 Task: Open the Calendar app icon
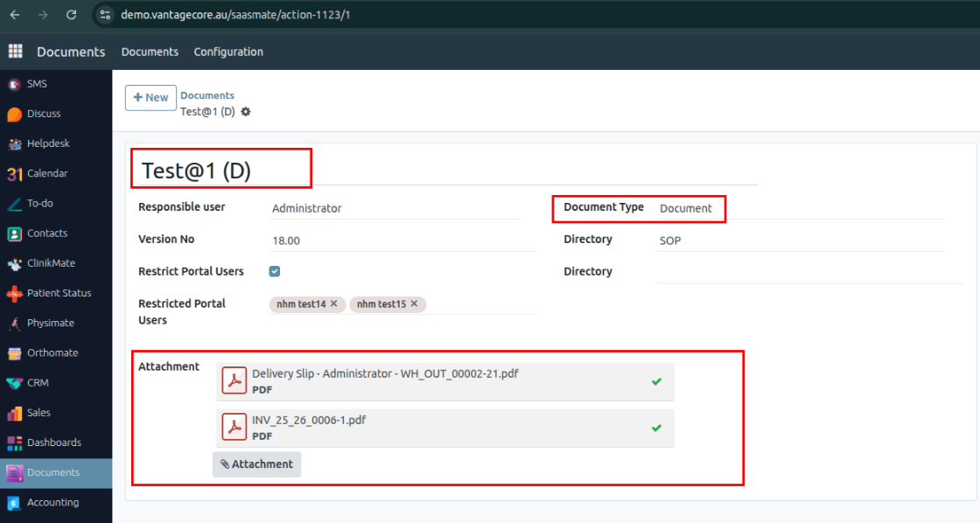point(15,174)
